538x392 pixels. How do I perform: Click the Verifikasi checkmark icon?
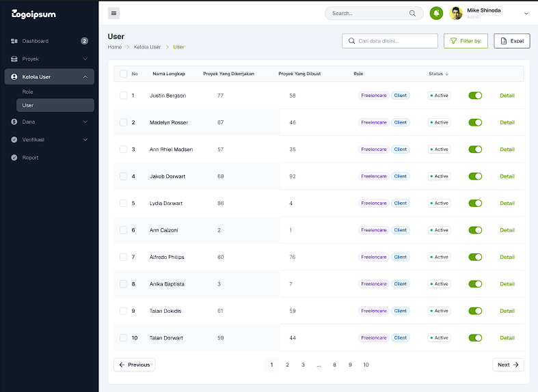pyautogui.click(x=14, y=139)
